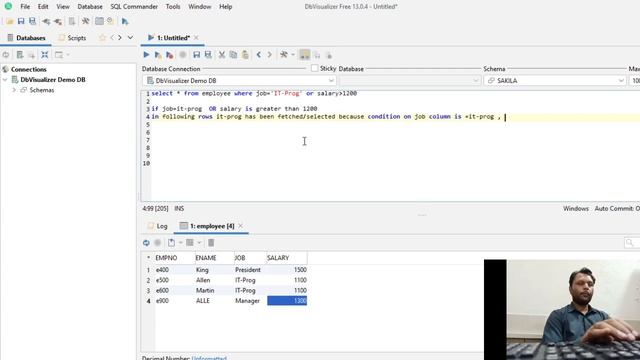Open the Edit menu
The height and width of the screenshot is (360, 640).
click(43, 7)
